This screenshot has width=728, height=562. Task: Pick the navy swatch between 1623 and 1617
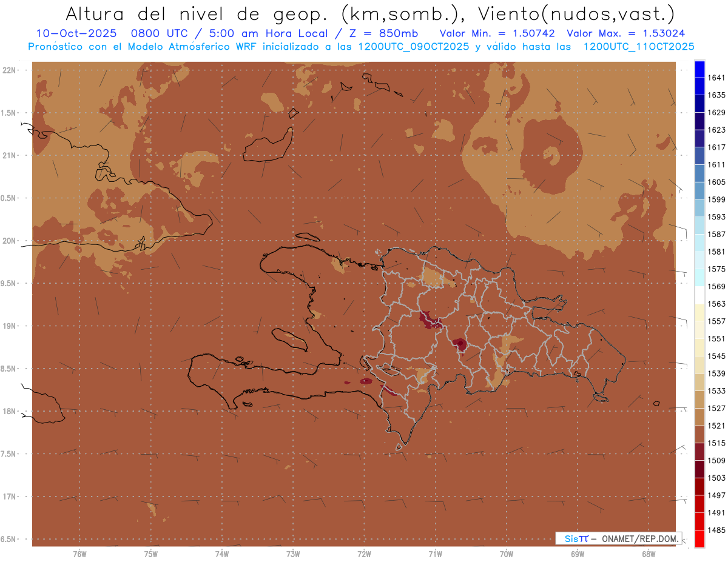click(x=699, y=139)
